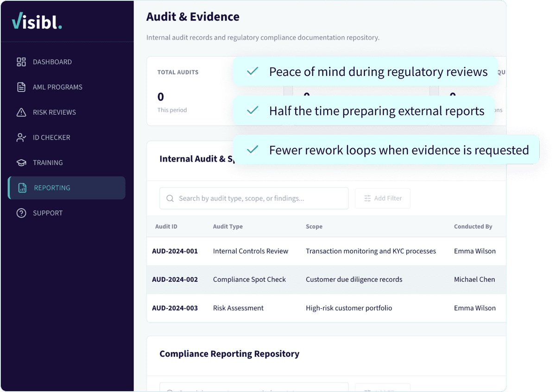Screen dimensions: 556x392
Task: Click the Dashboard grid icon
Action: click(21, 62)
